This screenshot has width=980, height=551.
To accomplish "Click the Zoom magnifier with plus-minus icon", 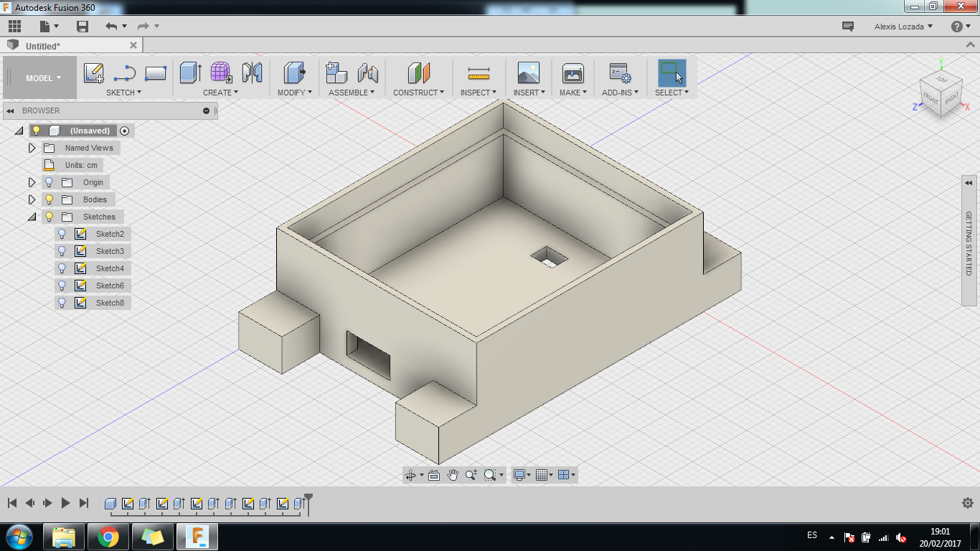I will pyautogui.click(x=471, y=475).
